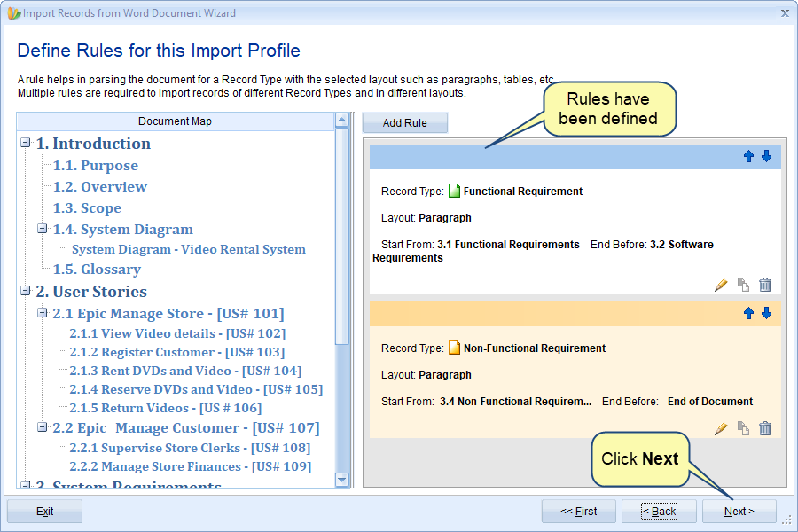Select 1.5. Glossary in document map
The height and width of the screenshot is (532, 798).
(97, 270)
